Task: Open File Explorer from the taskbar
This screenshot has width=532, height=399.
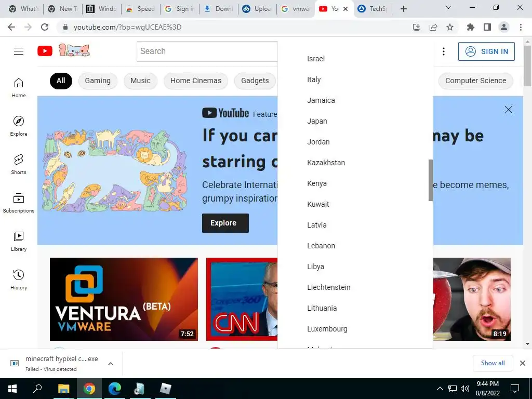Action: [x=63, y=389]
